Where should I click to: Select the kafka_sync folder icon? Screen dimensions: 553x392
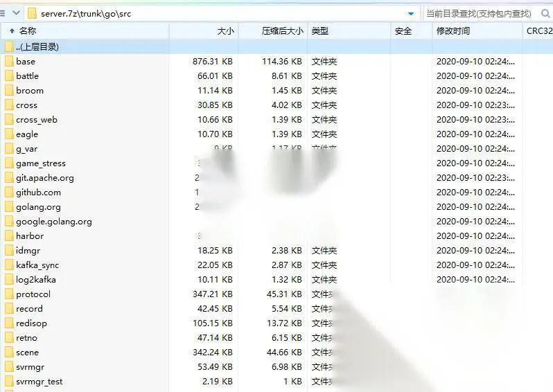pos(10,265)
